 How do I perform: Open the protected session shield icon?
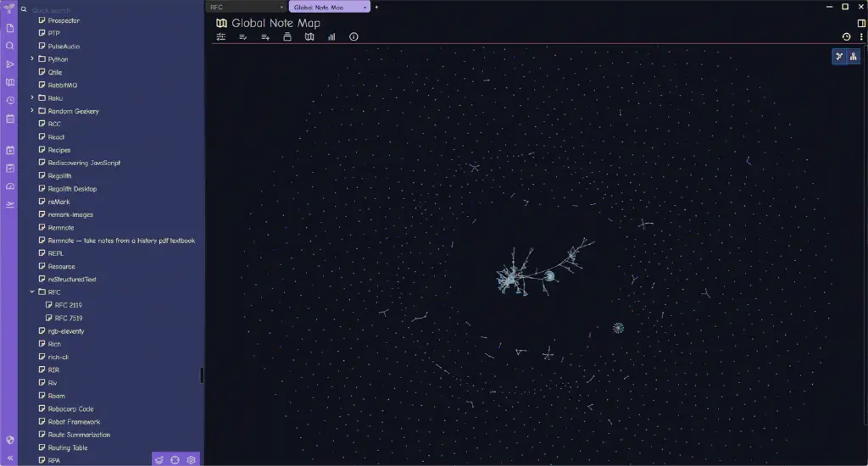(10, 440)
